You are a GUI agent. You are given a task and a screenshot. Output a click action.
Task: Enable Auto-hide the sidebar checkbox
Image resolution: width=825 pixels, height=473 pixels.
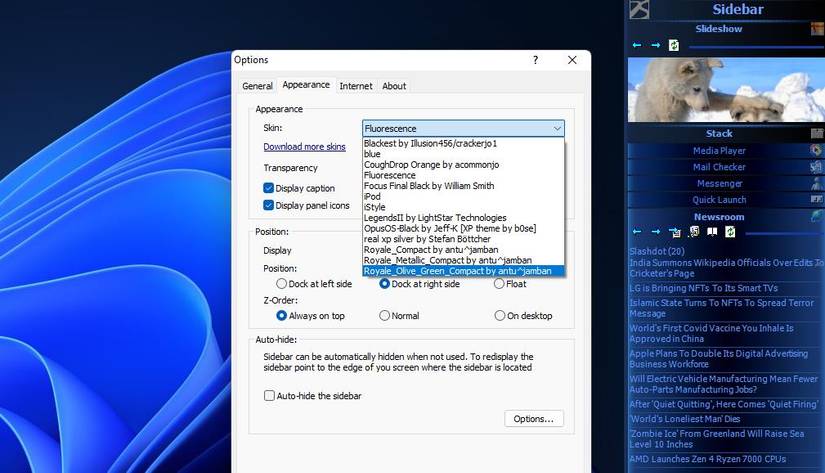269,396
